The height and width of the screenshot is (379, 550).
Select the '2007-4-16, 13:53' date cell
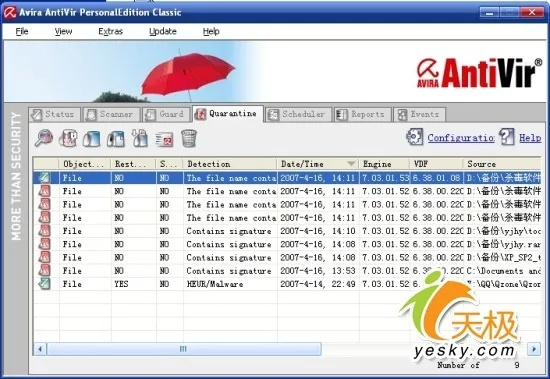coord(318,271)
